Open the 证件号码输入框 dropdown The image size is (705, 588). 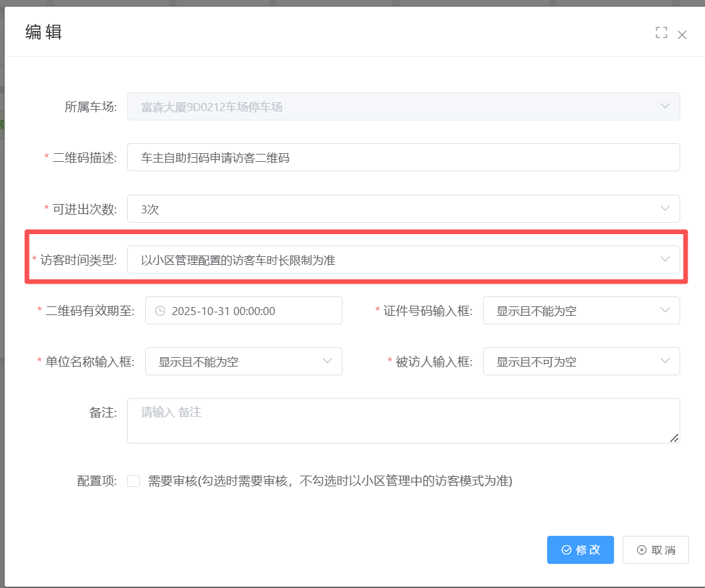coord(581,310)
